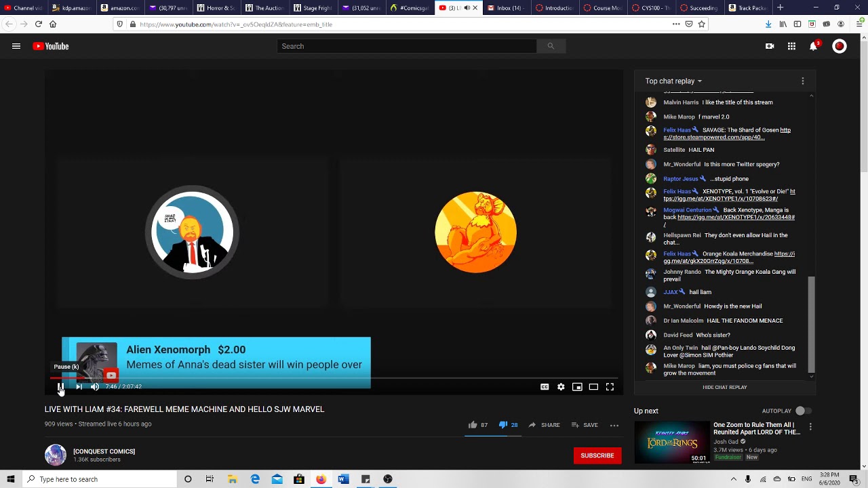Image resolution: width=868 pixels, height=488 pixels.
Task: Go to the browser home page
Action: click(x=53, y=24)
